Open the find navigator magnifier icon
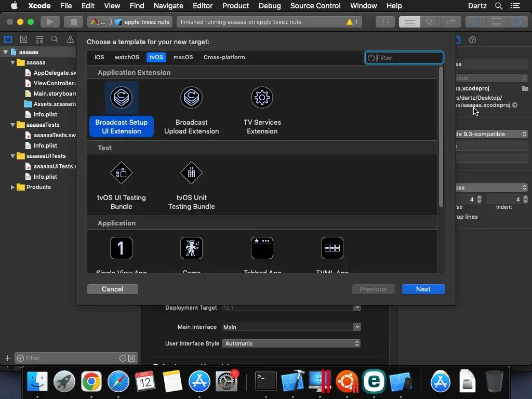Image resolution: width=532 pixels, height=399 pixels. [x=54, y=39]
